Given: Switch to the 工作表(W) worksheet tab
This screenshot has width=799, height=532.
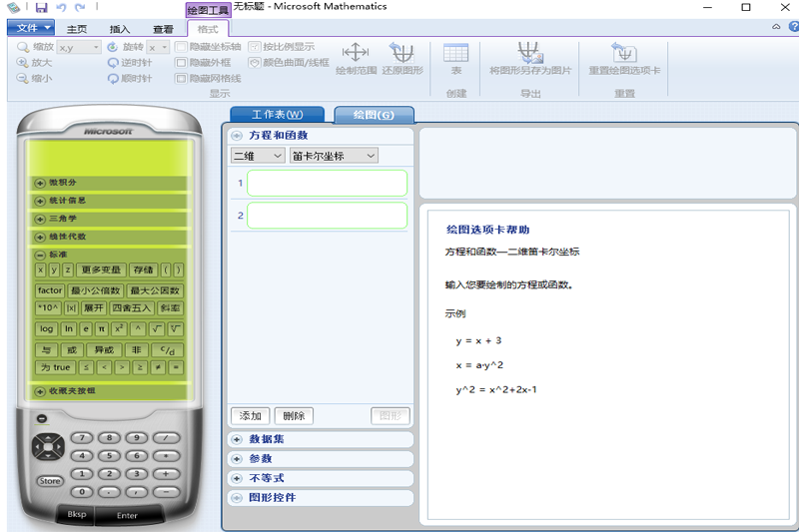Looking at the screenshot, I should pos(278,115).
